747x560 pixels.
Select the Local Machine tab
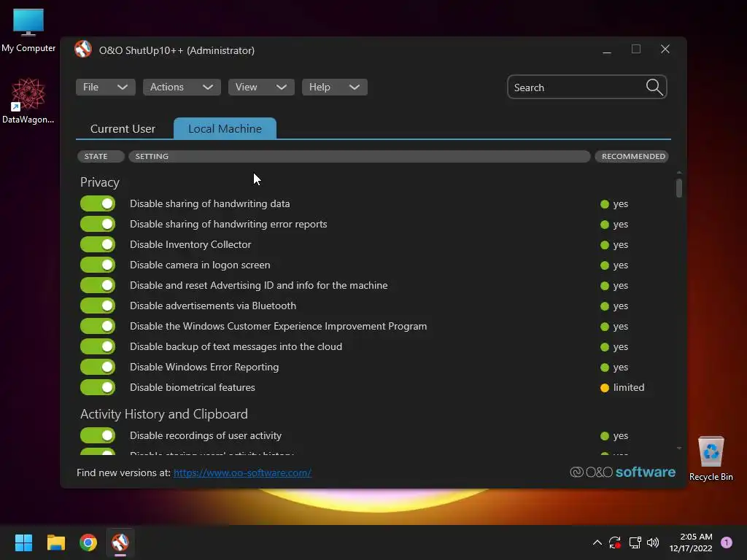(x=225, y=128)
